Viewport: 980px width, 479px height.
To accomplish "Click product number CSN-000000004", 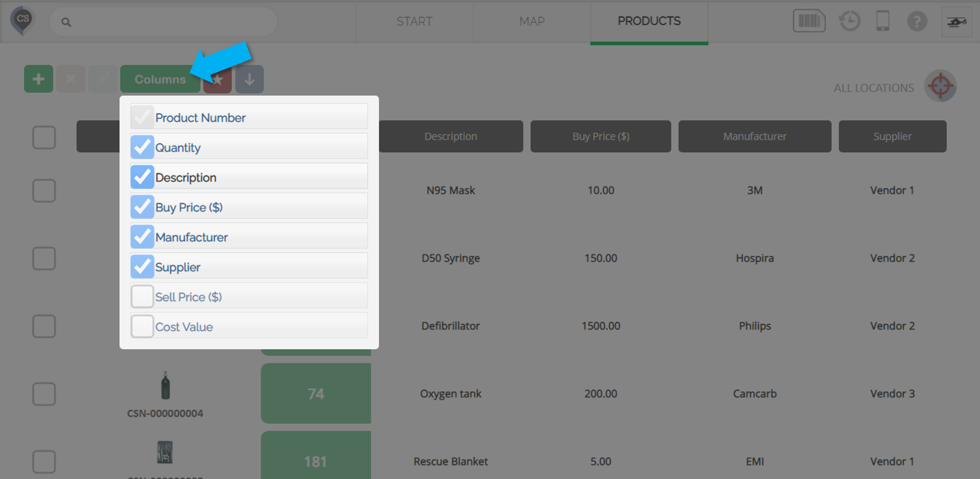I will pos(165,413).
